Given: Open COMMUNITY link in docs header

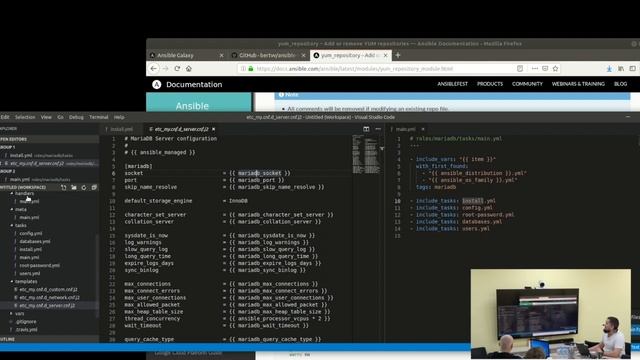Looking at the screenshot, I should [x=527, y=84].
